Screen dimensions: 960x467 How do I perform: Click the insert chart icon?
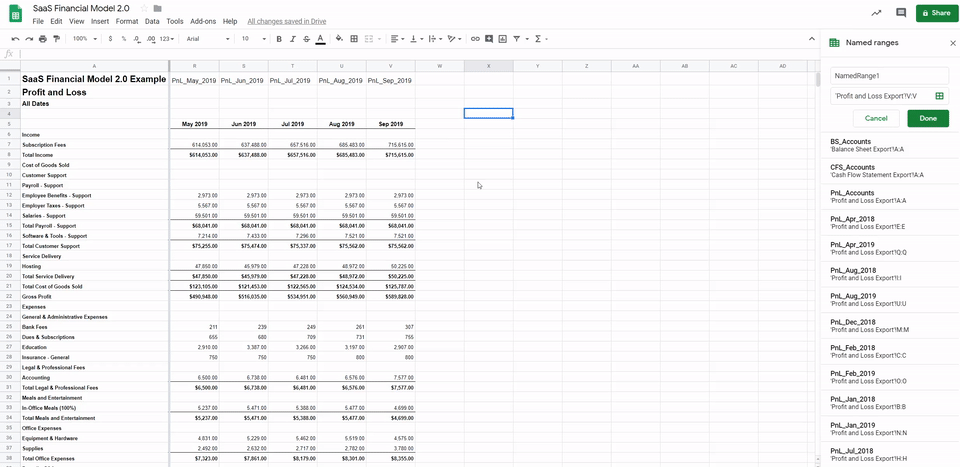(503, 39)
